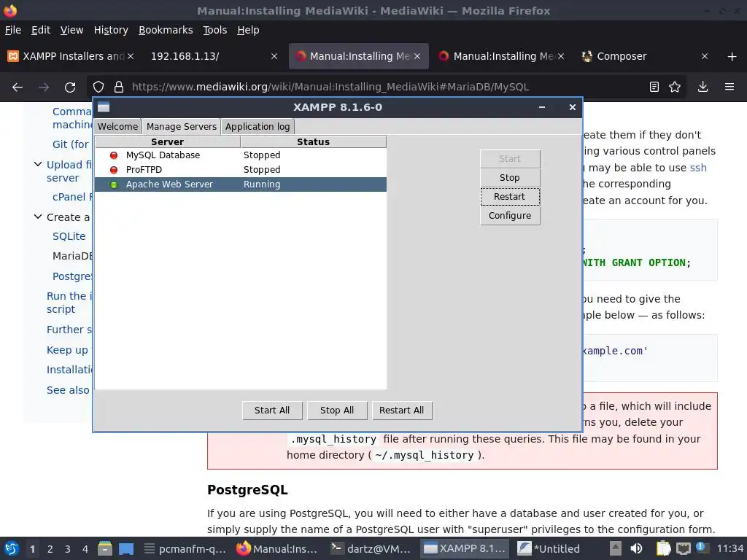
Task: Collapse the Upload files sidebar section
Action: 38,164
